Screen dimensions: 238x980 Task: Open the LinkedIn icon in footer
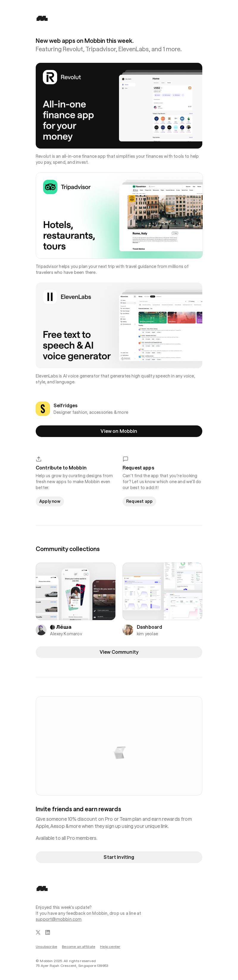coord(48,932)
